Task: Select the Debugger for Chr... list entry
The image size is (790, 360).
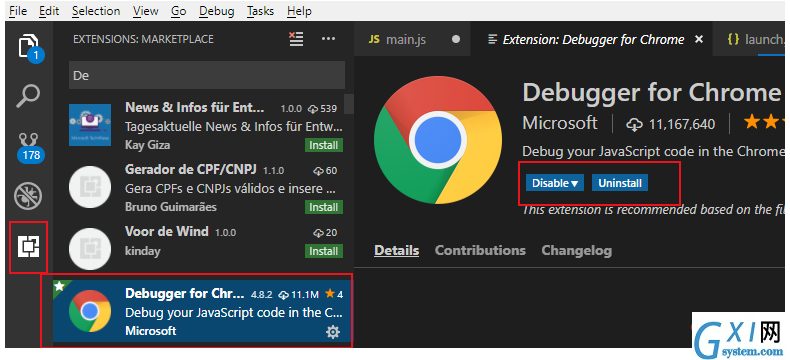Action: point(203,312)
